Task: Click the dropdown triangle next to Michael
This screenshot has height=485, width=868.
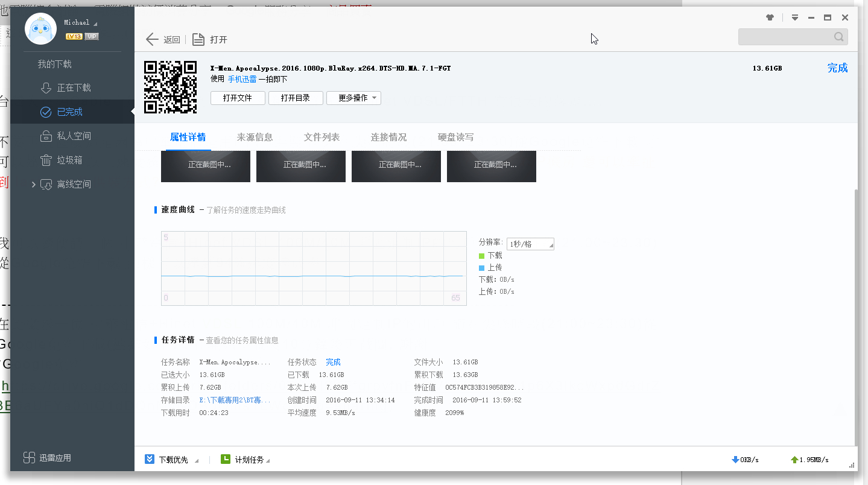Action: click(x=95, y=24)
